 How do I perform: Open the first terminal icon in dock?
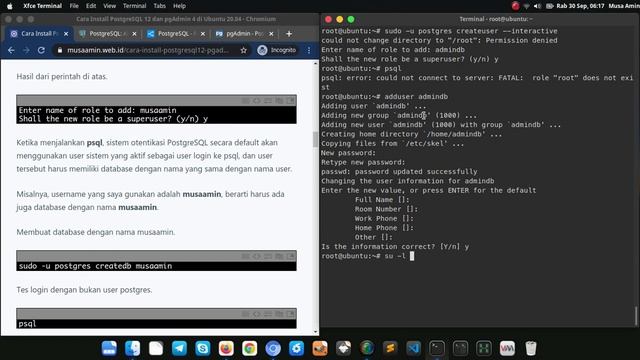coord(437,348)
